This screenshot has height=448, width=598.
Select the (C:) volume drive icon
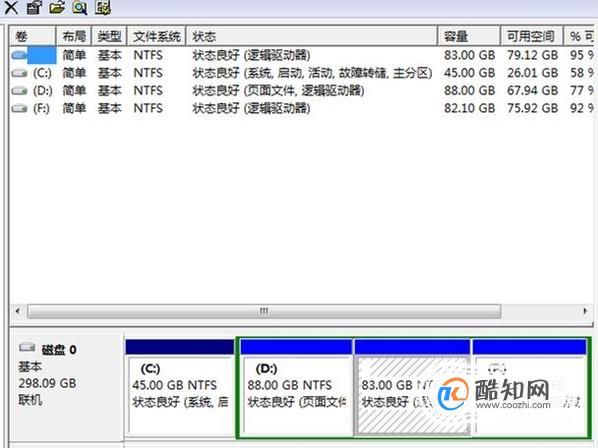pos(19,73)
